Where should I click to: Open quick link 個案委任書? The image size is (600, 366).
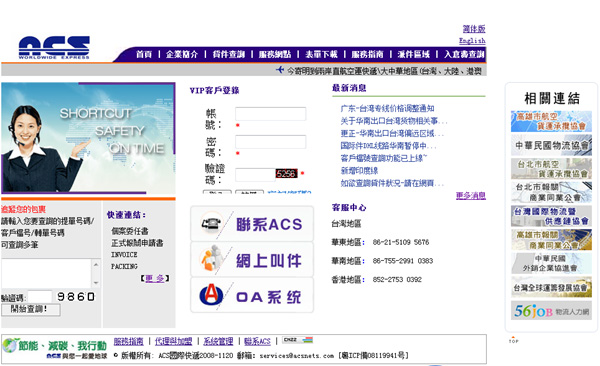tap(130, 231)
